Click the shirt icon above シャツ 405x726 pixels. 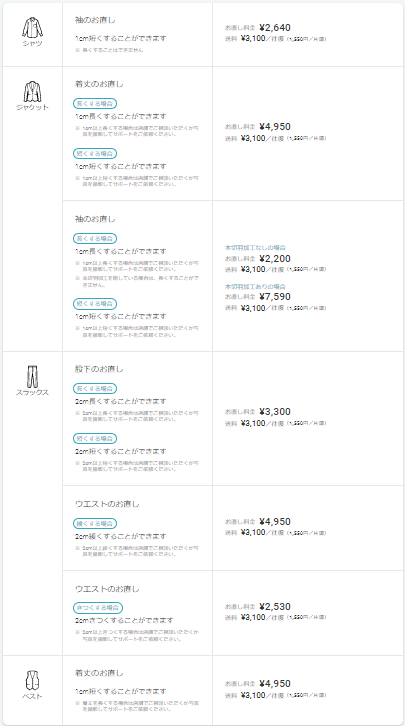32,27
